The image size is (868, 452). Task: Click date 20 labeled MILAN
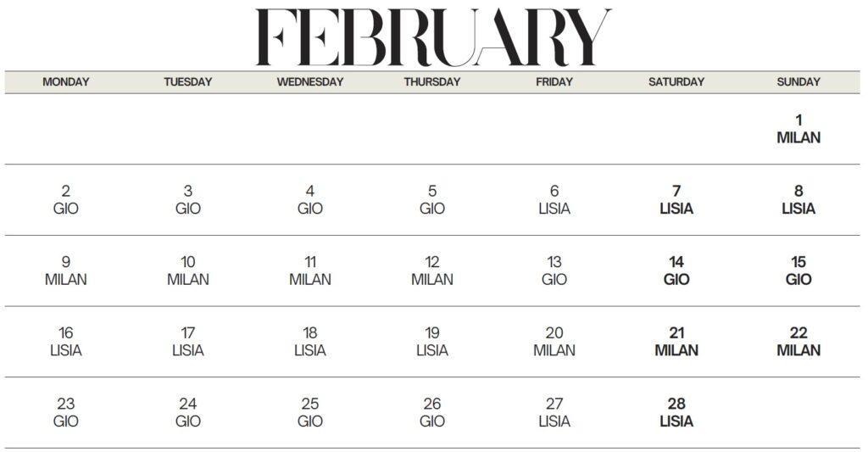(x=554, y=342)
